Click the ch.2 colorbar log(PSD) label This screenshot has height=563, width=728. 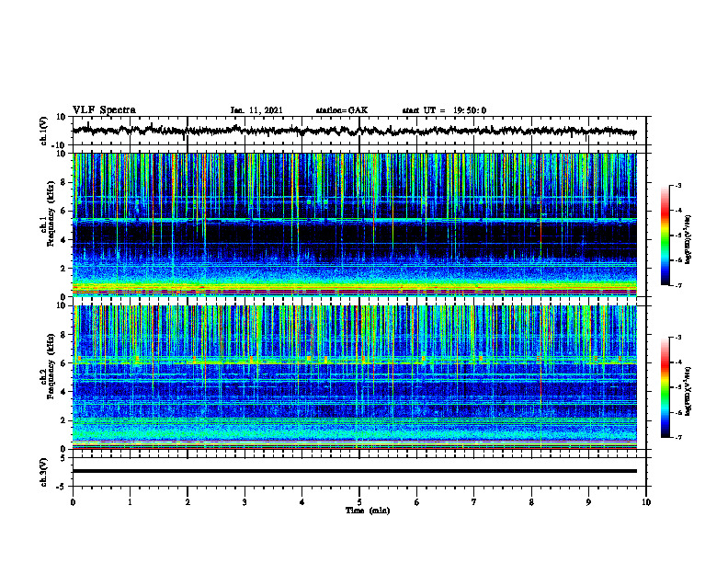(x=688, y=391)
